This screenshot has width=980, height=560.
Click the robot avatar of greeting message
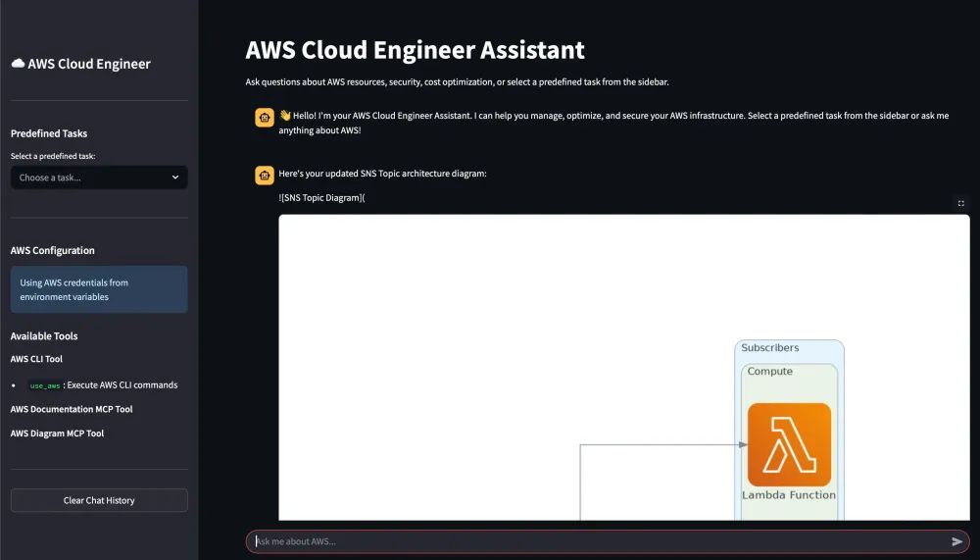(x=265, y=117)
